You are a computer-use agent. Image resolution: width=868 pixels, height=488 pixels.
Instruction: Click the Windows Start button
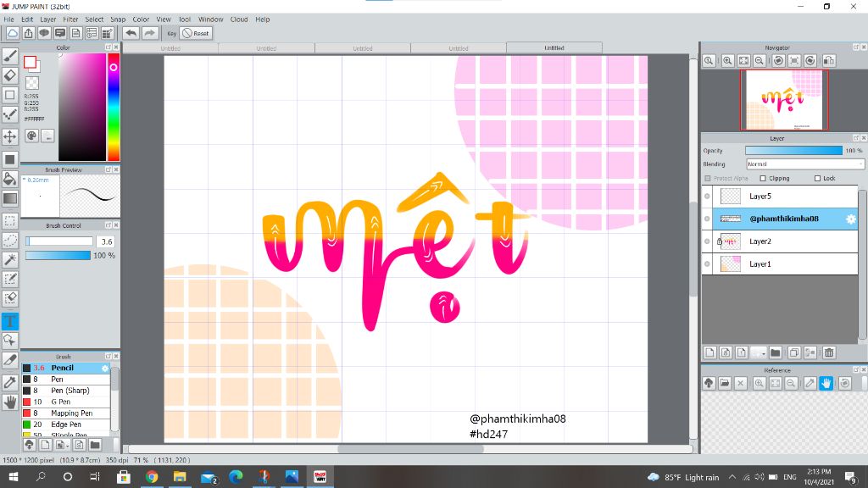(x=14, y=476)
